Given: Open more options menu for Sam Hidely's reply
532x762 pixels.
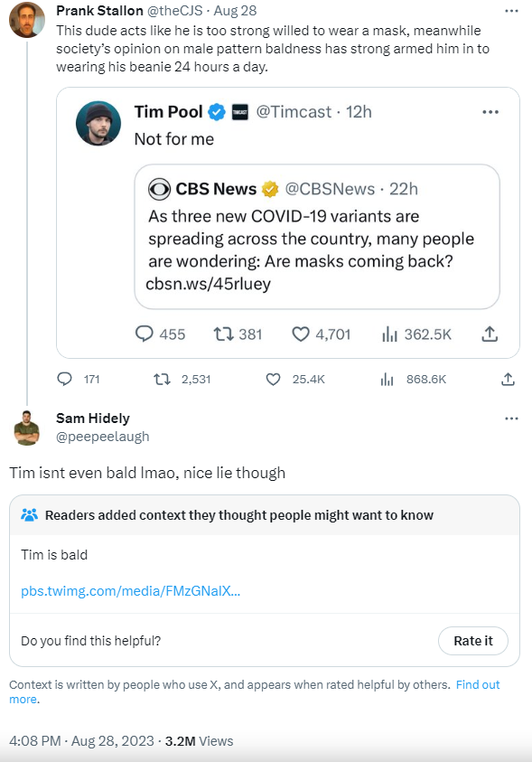Looking at the screenshot, I should (x=511, y=419).
